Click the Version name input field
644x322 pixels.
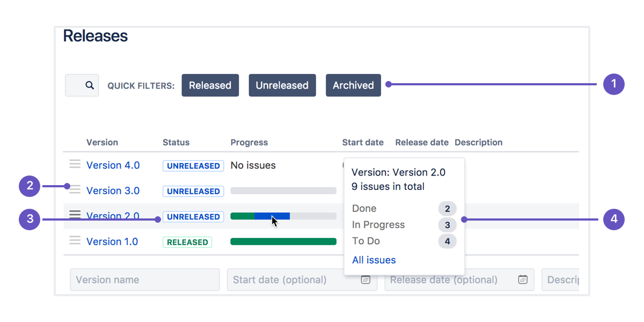coord(144,280)
